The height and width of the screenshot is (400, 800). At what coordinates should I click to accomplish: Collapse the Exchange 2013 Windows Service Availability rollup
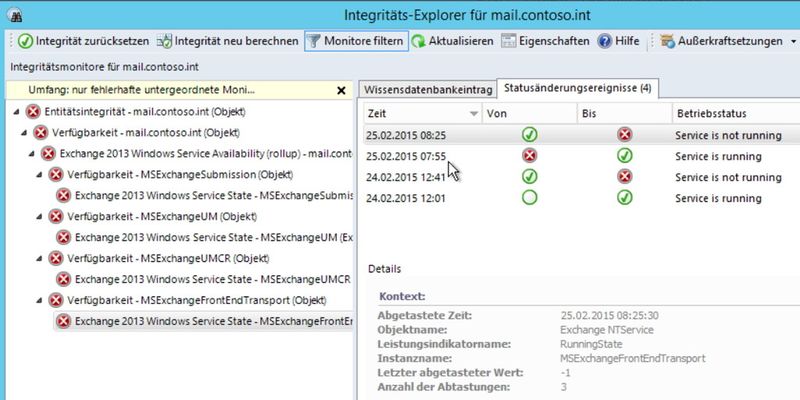32,154
